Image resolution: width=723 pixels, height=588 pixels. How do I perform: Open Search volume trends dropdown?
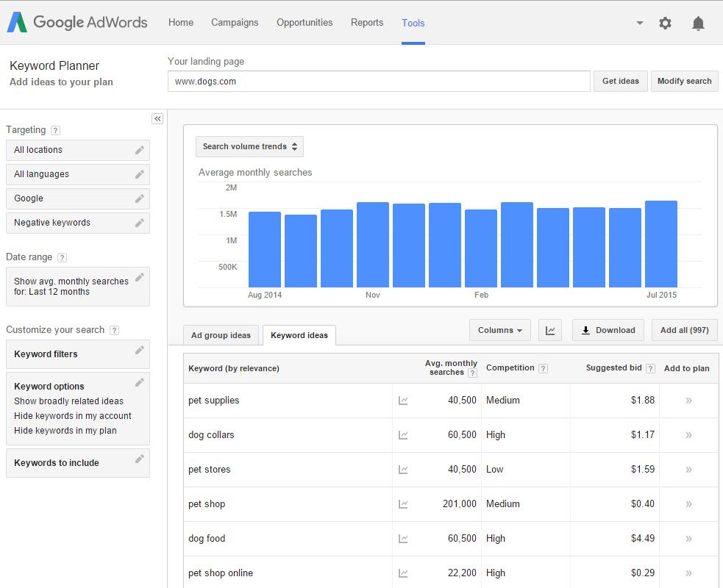pos(249,146)
